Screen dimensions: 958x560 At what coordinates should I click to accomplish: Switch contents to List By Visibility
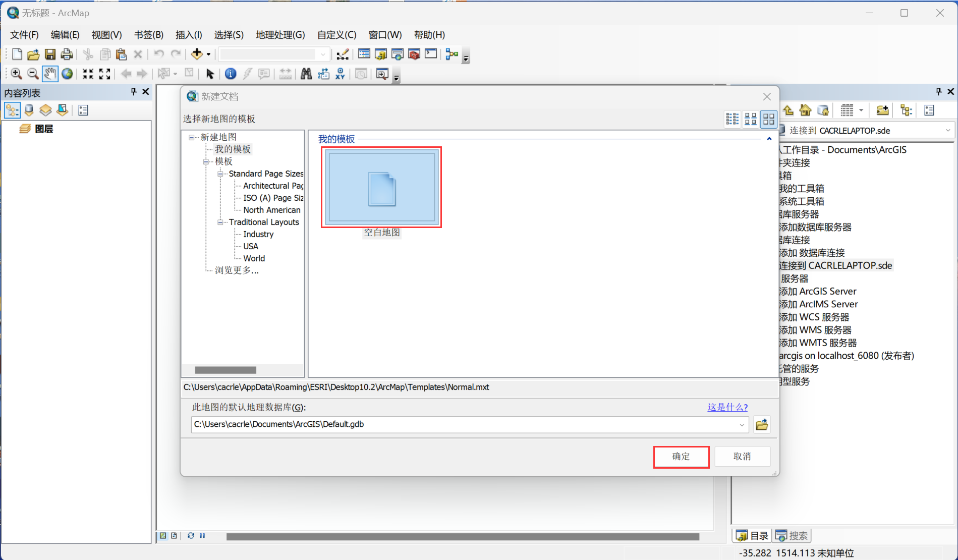[x=46, y=110]
